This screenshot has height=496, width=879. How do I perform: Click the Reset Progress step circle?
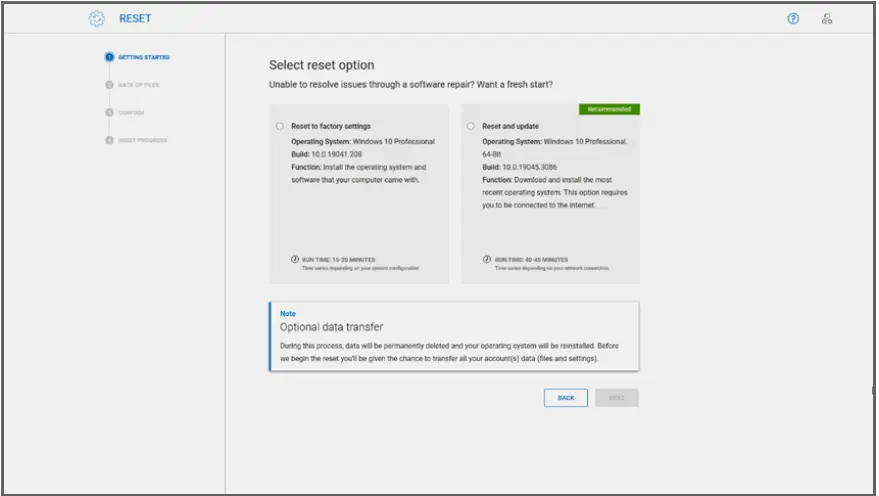pyautogui.click(x=109, y=140)
